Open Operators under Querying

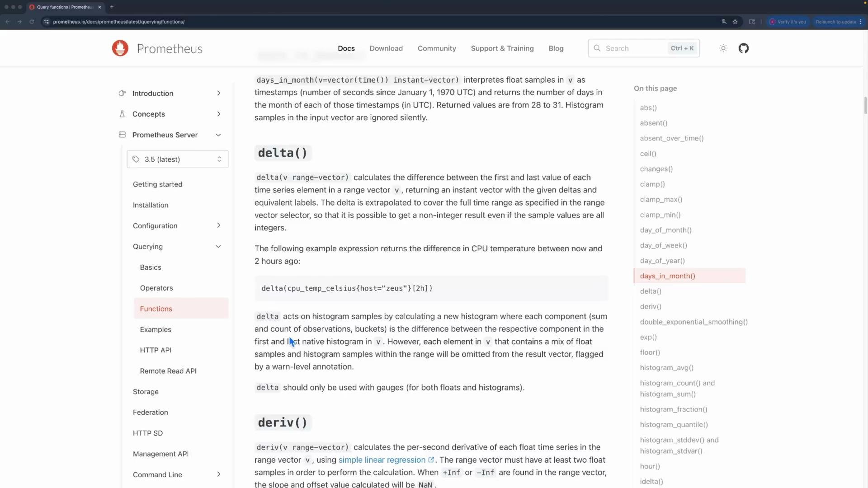point(156,288)
